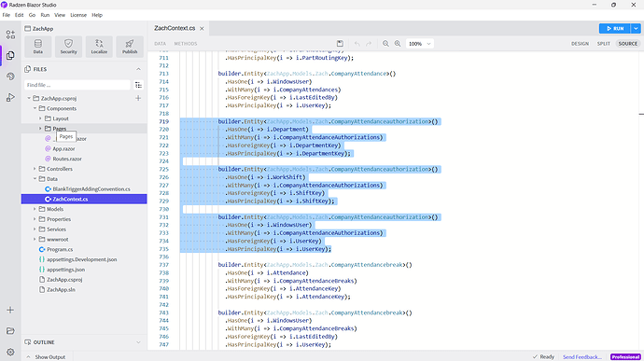The image size is (644, 361).
Task: Open settings gear in left sidebar
Action: (x=10, y=352)
